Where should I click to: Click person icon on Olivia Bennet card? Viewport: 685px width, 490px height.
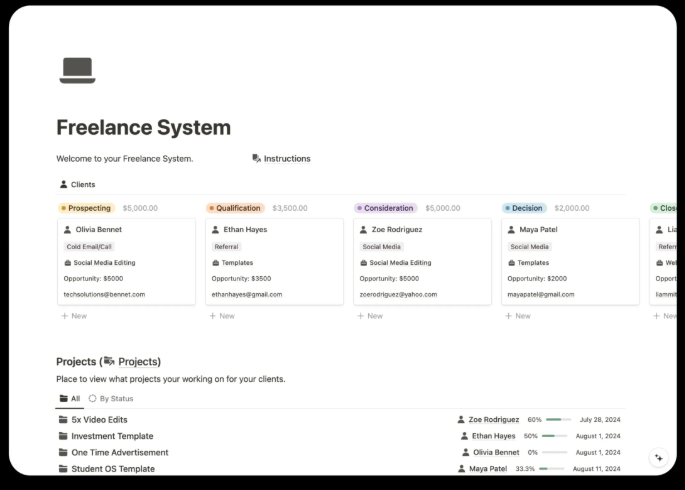pyautogui.click(x=67, y=229)
